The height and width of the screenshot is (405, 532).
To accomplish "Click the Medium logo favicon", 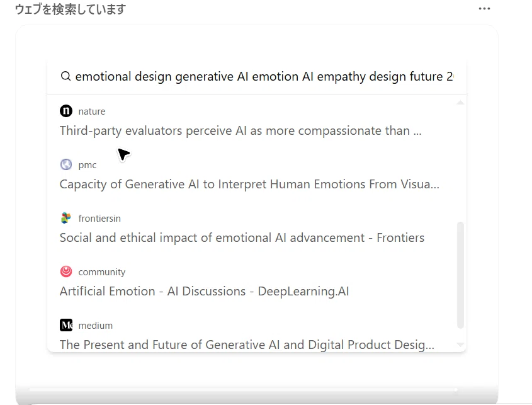I will (66, 325).
